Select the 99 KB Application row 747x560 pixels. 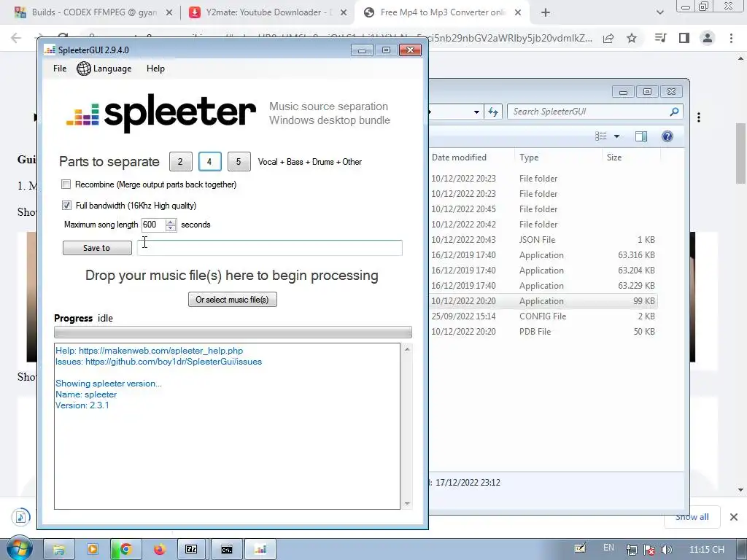(543, 301)
